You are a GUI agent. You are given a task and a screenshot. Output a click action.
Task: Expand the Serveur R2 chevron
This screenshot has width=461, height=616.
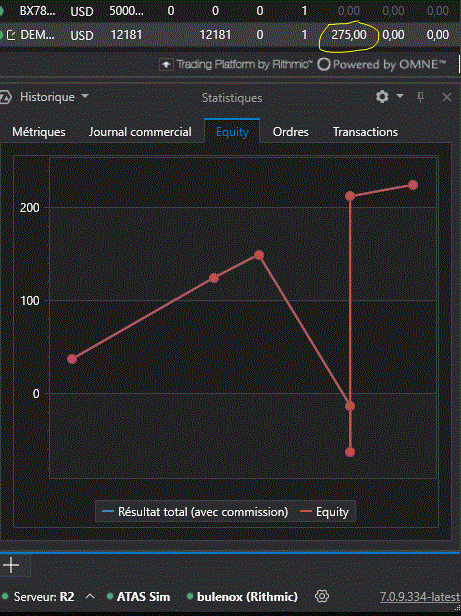tap(90, 597)
